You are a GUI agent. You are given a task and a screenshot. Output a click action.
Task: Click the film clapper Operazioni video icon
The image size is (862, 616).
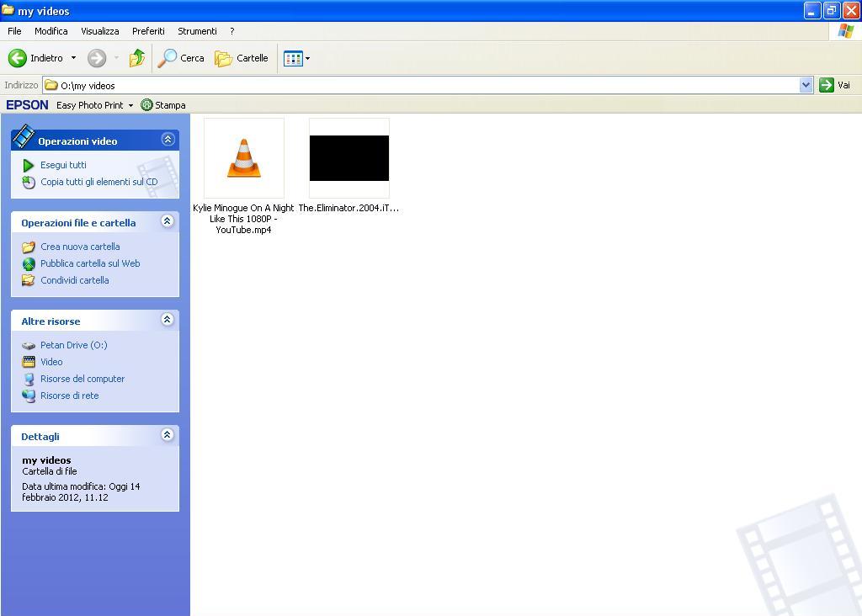[24, 137]
